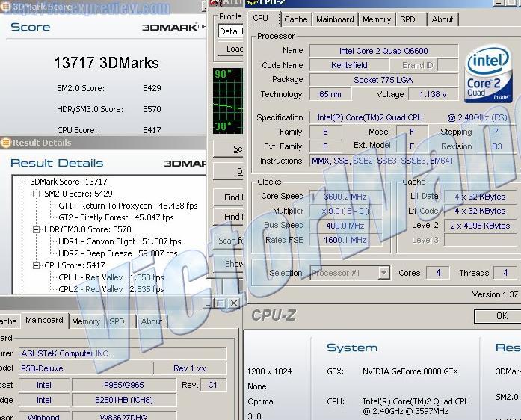
Task: Click the 4 x 32 KBytes L1 Data value
Action: [x=480, y=197]
